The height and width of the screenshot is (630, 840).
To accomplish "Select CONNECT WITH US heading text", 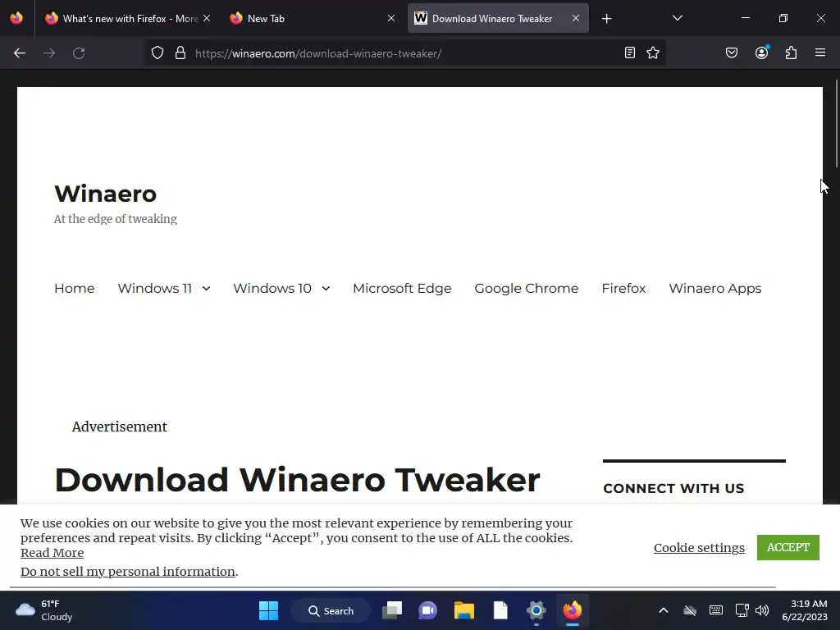I will 673,489.
